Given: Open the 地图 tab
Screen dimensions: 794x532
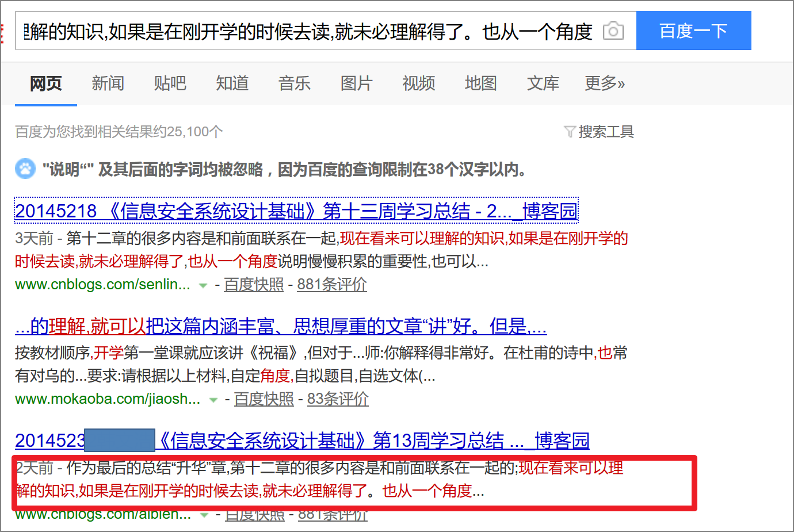Looking at the screenshot, I should (481, 83).
